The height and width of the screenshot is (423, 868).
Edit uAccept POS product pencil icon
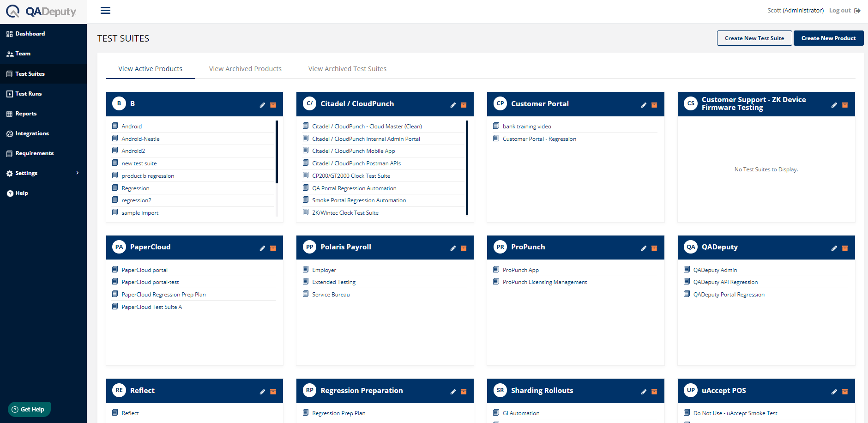pos(834,392)
